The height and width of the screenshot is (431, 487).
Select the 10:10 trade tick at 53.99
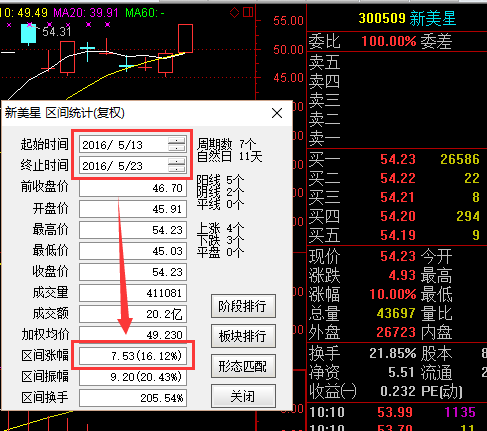click(x=392, y=412)
